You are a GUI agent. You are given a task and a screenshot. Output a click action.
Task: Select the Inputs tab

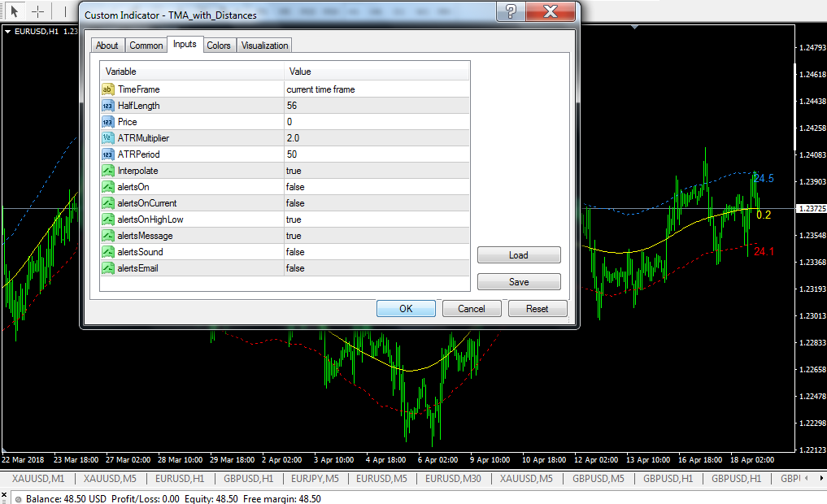click(x=185, y=44)
